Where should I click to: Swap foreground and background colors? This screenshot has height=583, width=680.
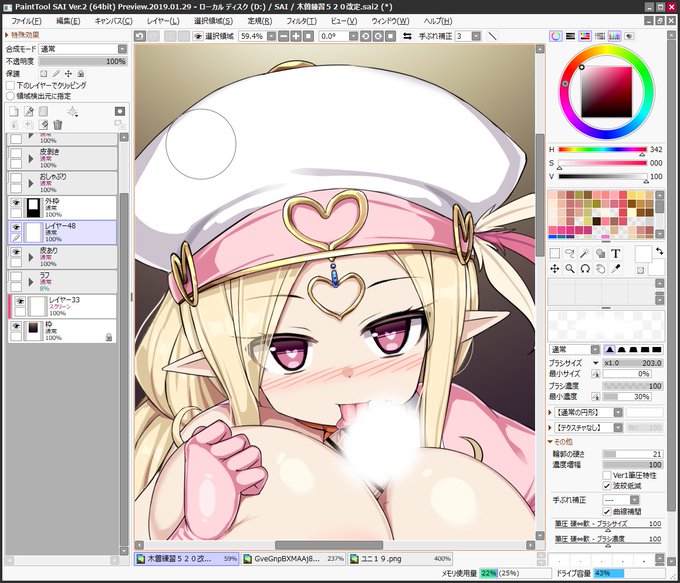coord(659,251)
